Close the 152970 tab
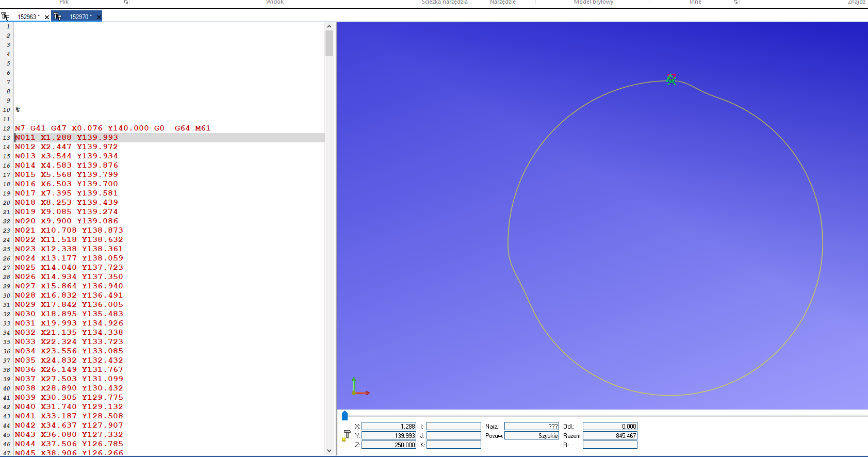The height and width of the screenshot is (457, 868). (x=99, y=17)
